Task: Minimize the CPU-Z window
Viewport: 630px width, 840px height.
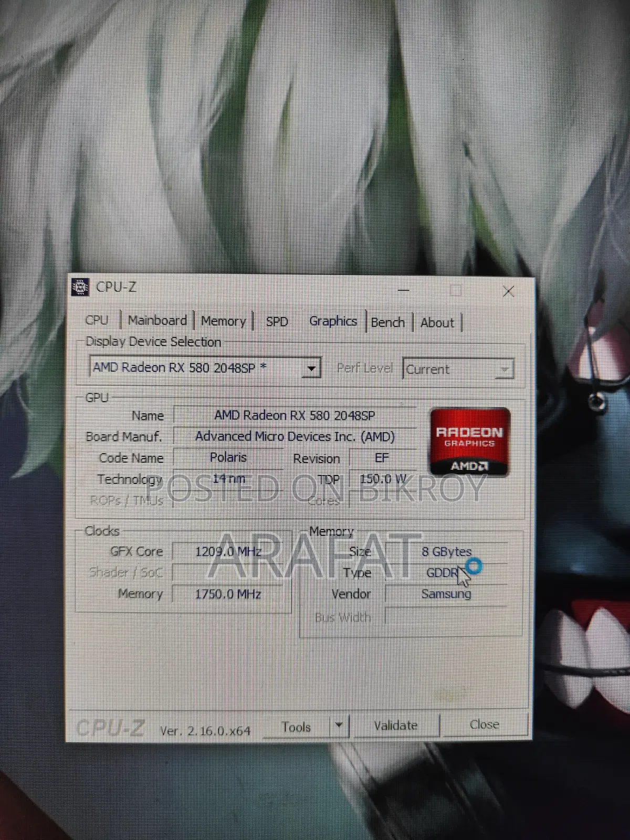Action: 403,290
